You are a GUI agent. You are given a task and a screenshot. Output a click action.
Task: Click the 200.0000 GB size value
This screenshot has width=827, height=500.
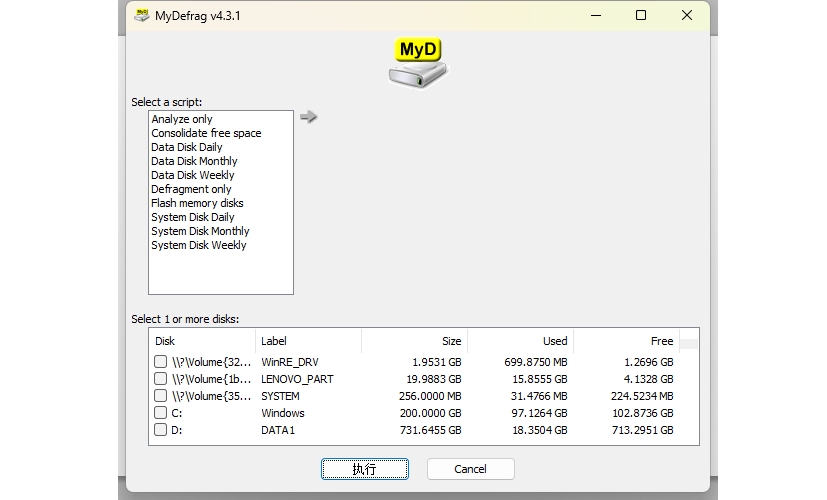pyautogui.click(x=430, y=412)
